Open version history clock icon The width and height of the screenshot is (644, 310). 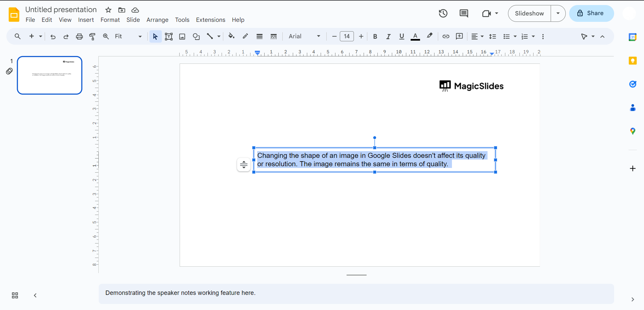click(x=443, y=13)
